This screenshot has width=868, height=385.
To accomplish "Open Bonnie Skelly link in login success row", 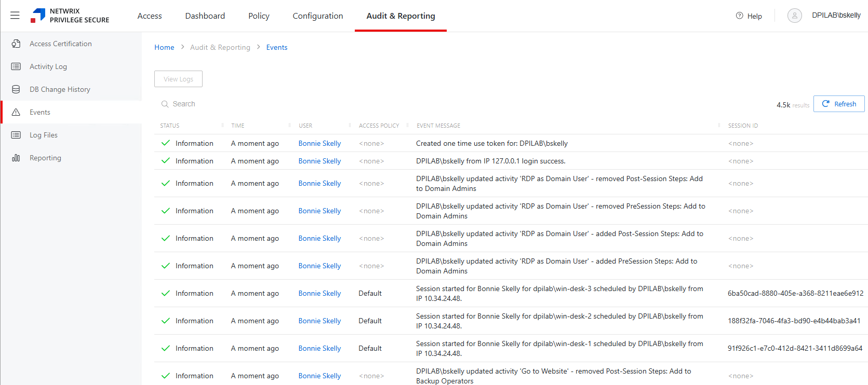I will (x=319, y=161).
